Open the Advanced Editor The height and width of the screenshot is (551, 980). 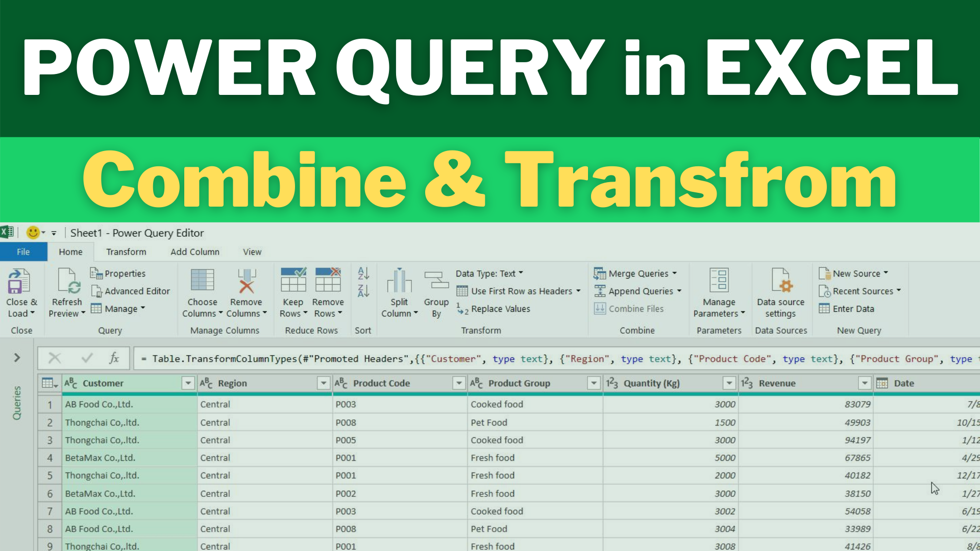click(x=130, y=291)
